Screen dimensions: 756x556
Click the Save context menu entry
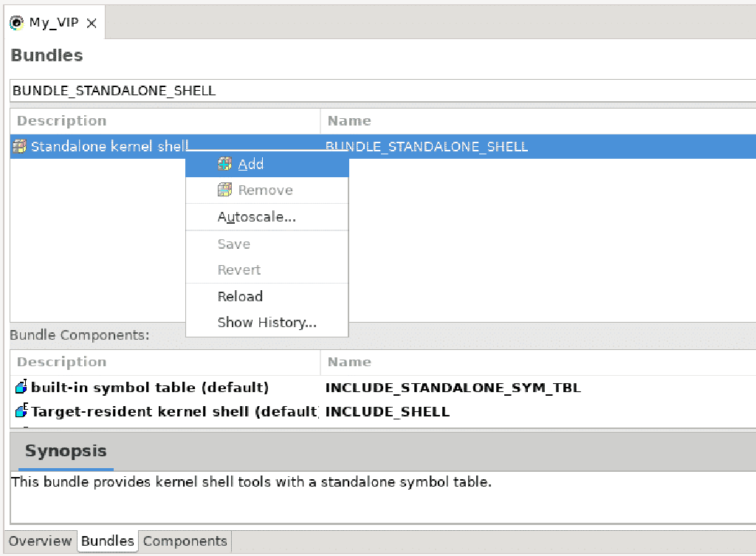233,244
